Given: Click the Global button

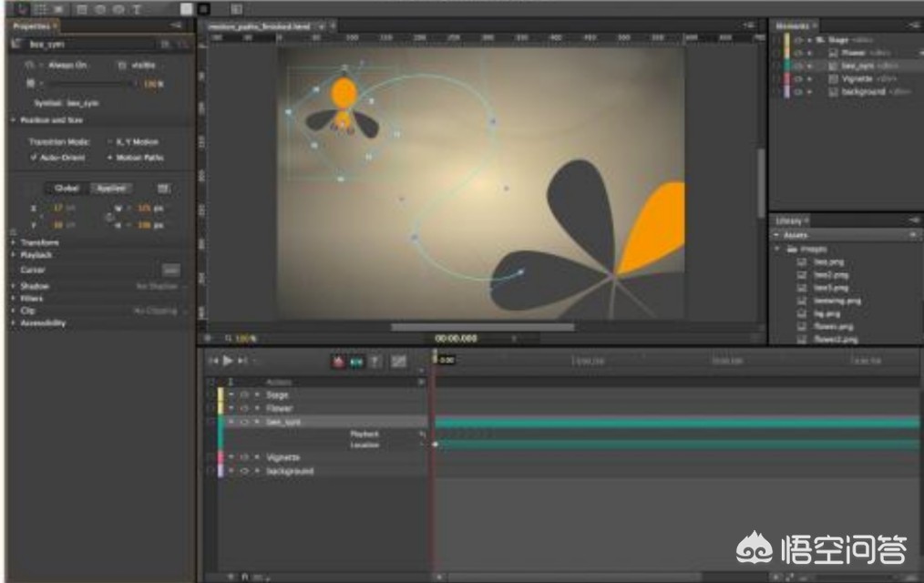Looking at the screenshot, I should tap(67, 189).
